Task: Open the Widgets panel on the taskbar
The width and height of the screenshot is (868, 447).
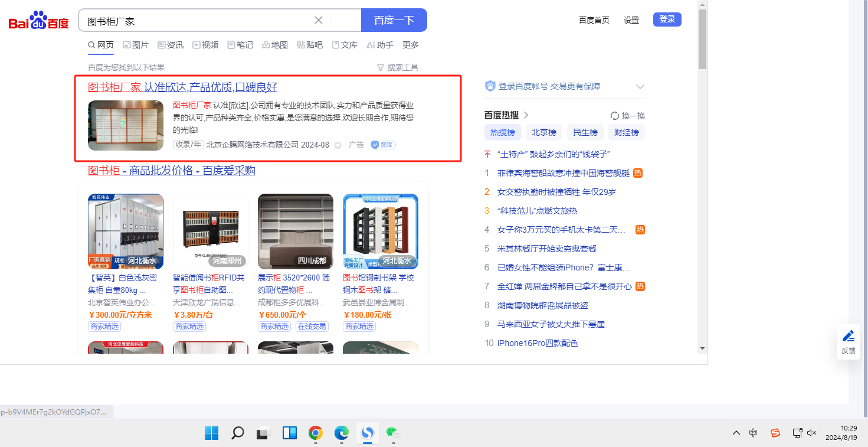Action: pos(290,433)
